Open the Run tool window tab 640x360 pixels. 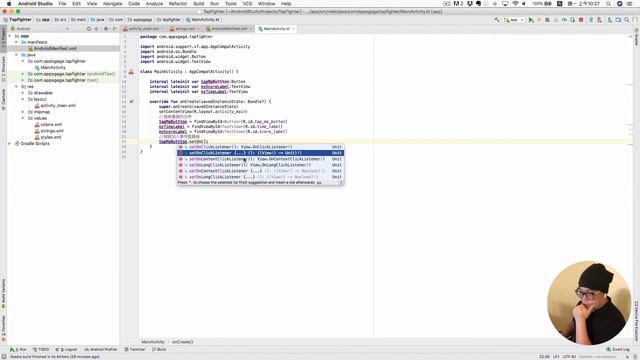point(18,350)
